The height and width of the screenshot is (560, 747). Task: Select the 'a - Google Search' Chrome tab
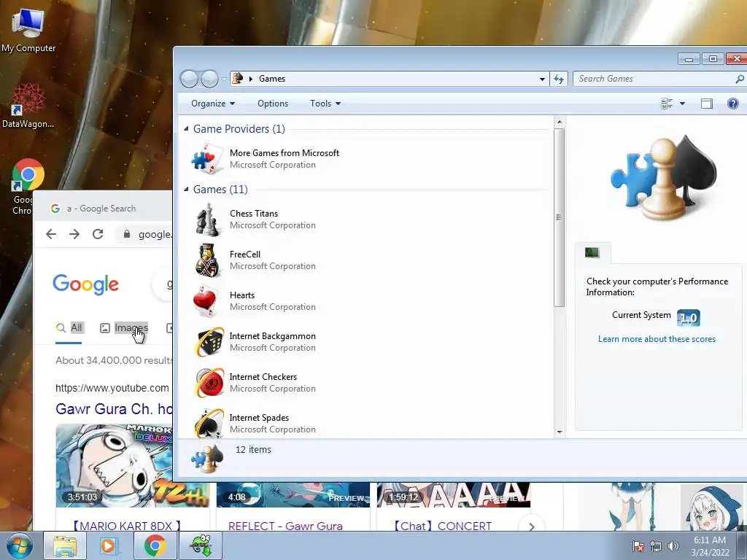coord(102,208)
